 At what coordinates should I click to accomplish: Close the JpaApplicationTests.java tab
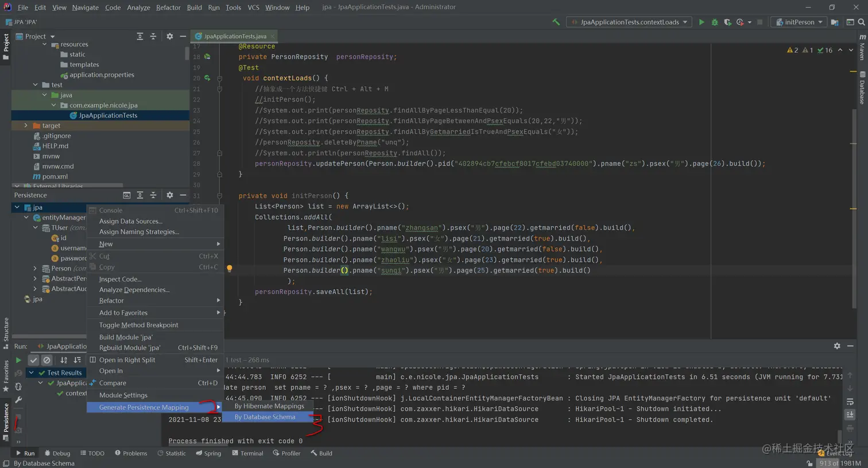[x=273, y=36]
